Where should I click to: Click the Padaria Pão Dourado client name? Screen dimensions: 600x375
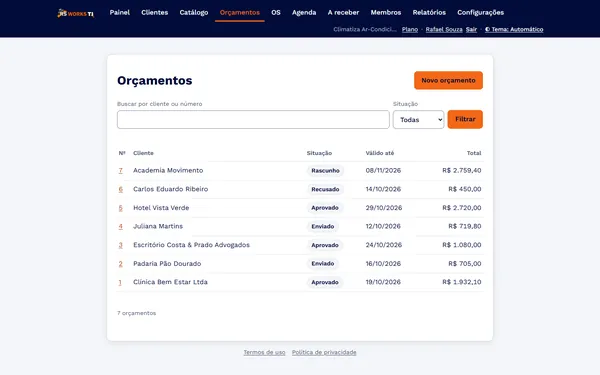[x=167, y=264]
